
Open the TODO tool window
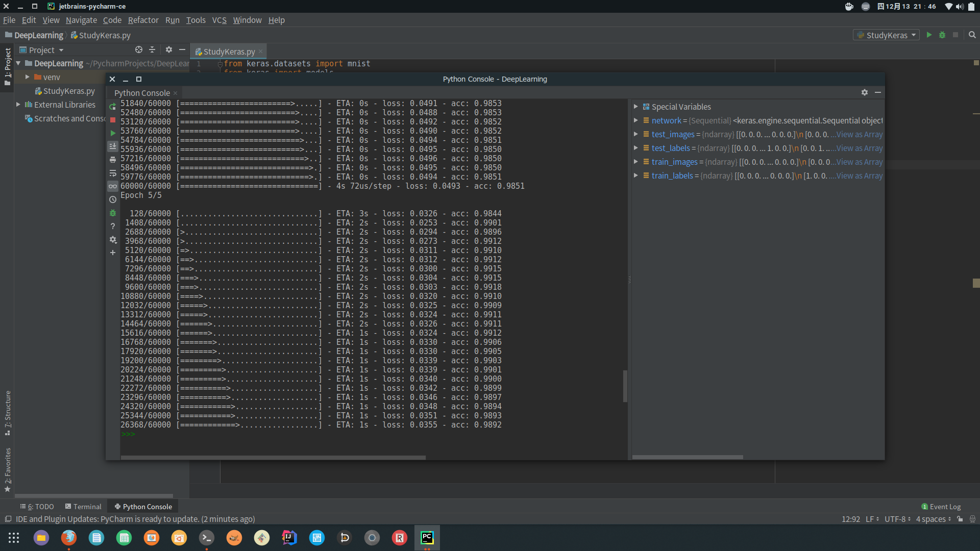pos(37,507)
